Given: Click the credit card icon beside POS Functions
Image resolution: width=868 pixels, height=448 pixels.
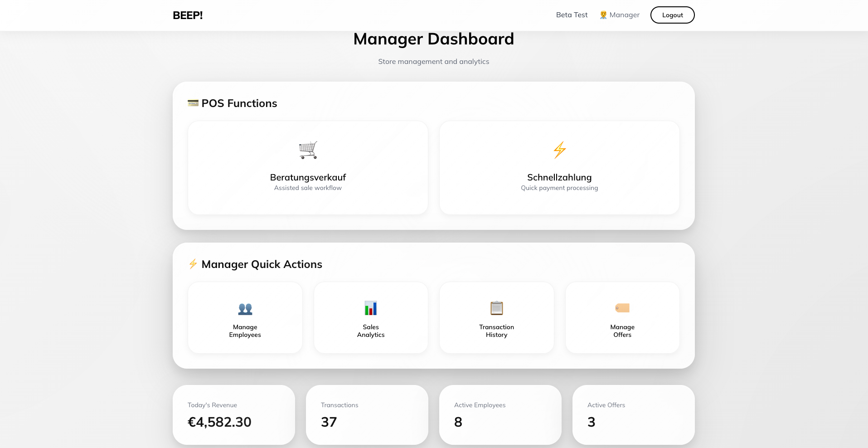Looking at the screenshot, I should [x=193, y=103].
